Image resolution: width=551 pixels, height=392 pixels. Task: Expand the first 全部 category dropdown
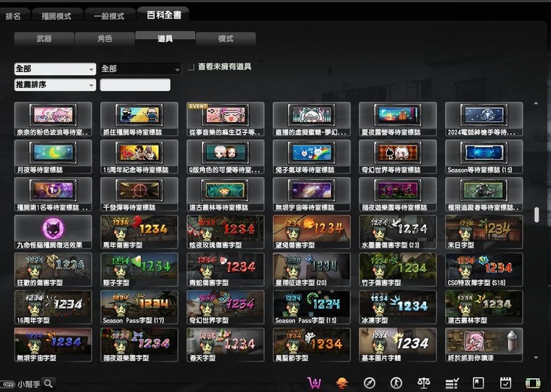point(54,69)
